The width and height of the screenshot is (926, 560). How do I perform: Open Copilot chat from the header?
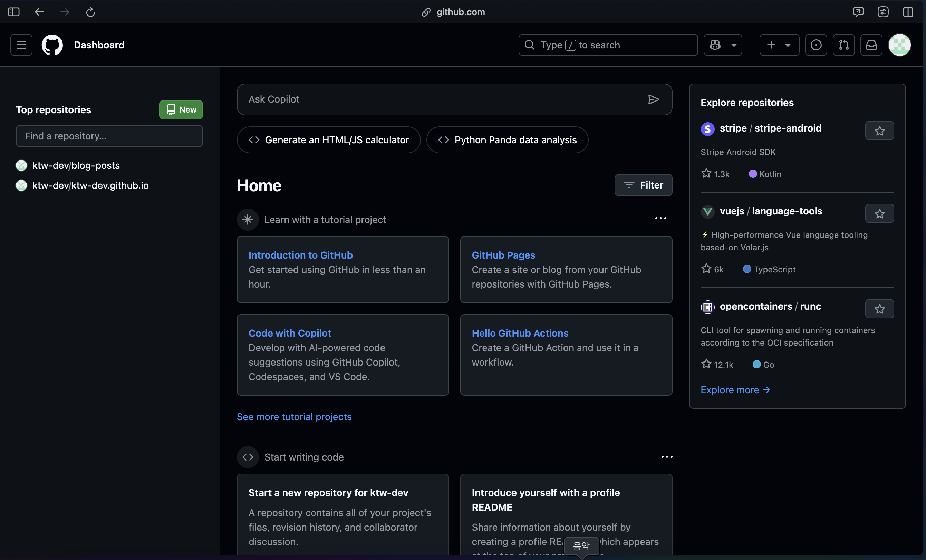tap(715, 45)
